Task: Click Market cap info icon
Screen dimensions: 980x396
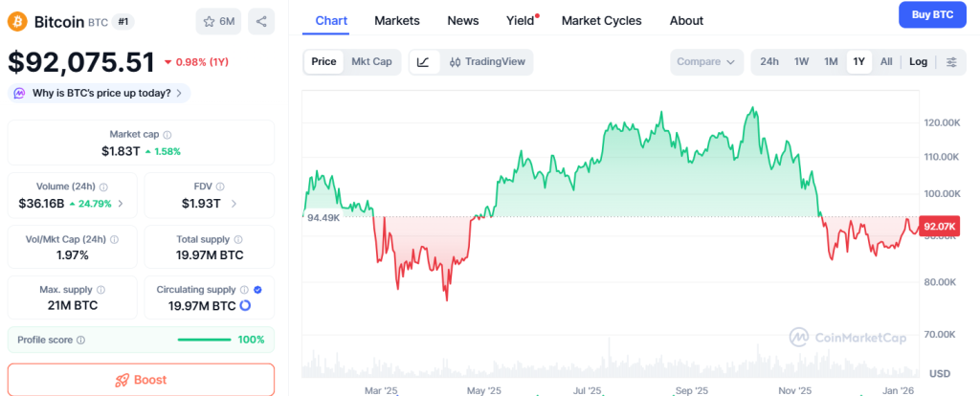Action: pyautogui.click(x=167, y=135)
